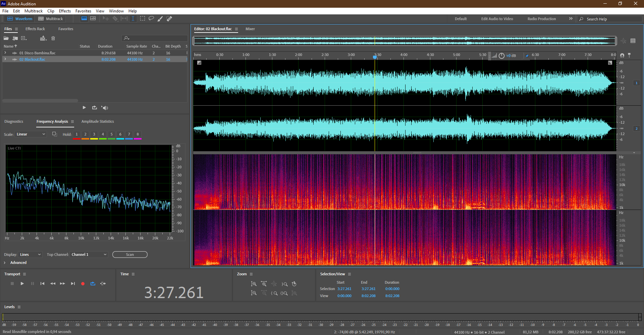Open the Effects menu
The image size is (644, 335).
[x=65, y=11]
